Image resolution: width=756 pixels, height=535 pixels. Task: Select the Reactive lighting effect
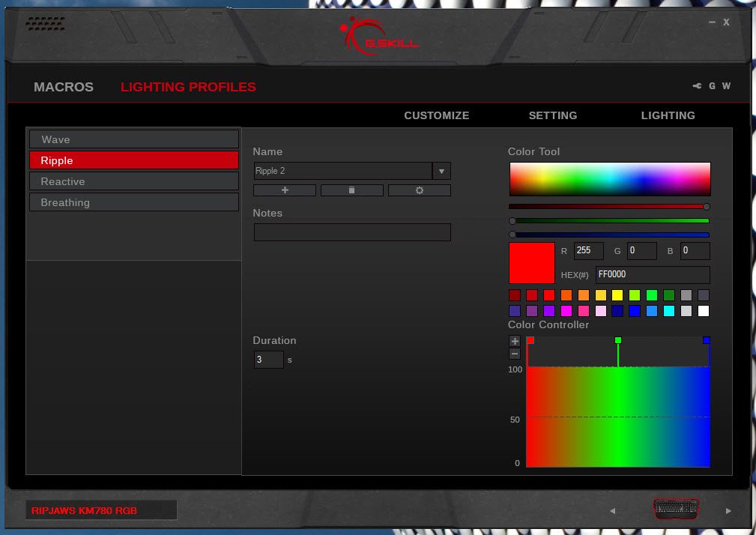click(134, 182)
